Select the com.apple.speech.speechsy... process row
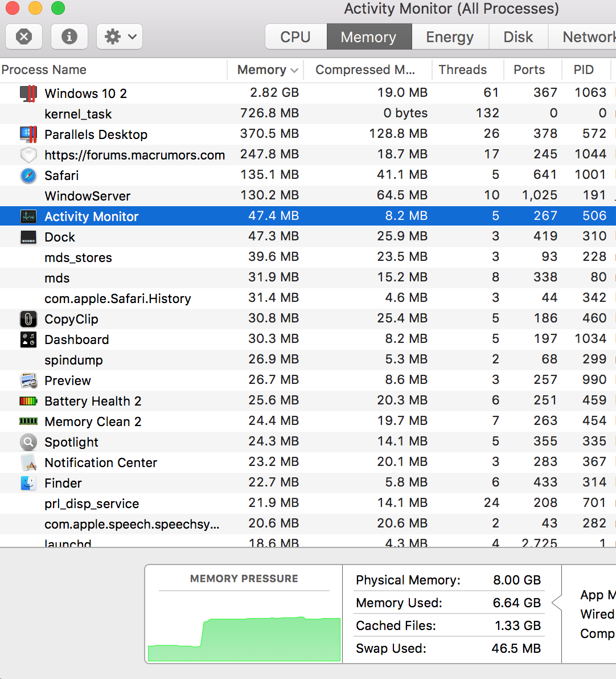616x679 pixels. (x=308, y=524)
